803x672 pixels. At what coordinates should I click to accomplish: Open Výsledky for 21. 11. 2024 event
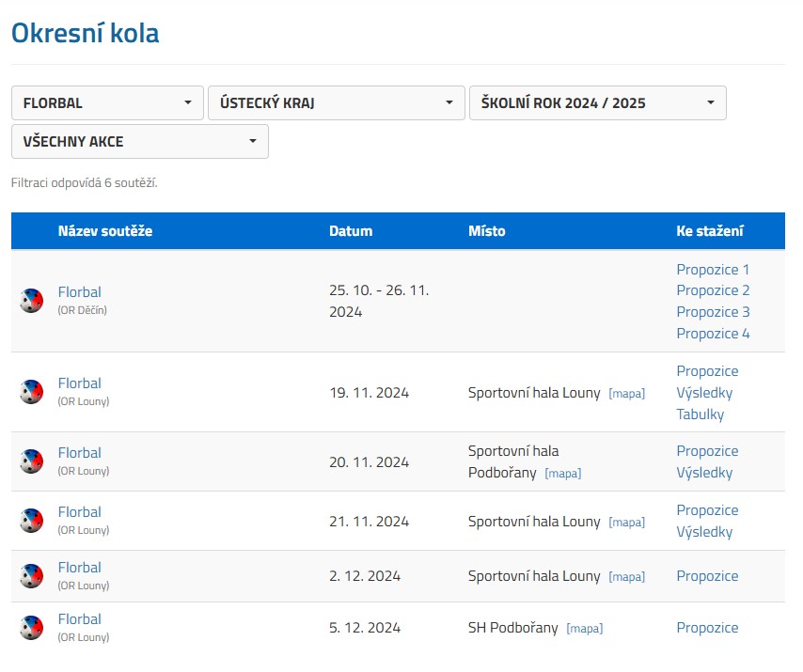[x=704, y=532]
